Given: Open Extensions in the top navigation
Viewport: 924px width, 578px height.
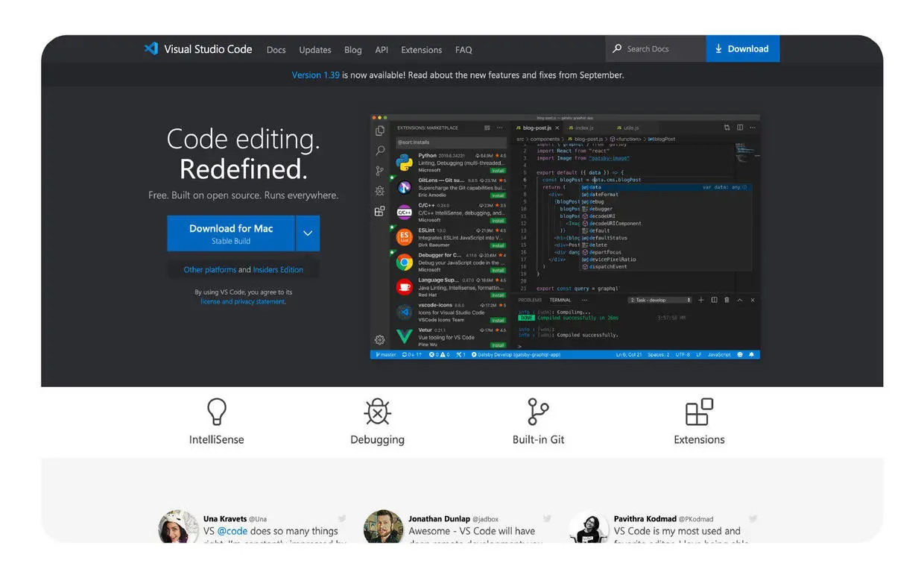Looking at the screenshot, I should pos(422,50).
